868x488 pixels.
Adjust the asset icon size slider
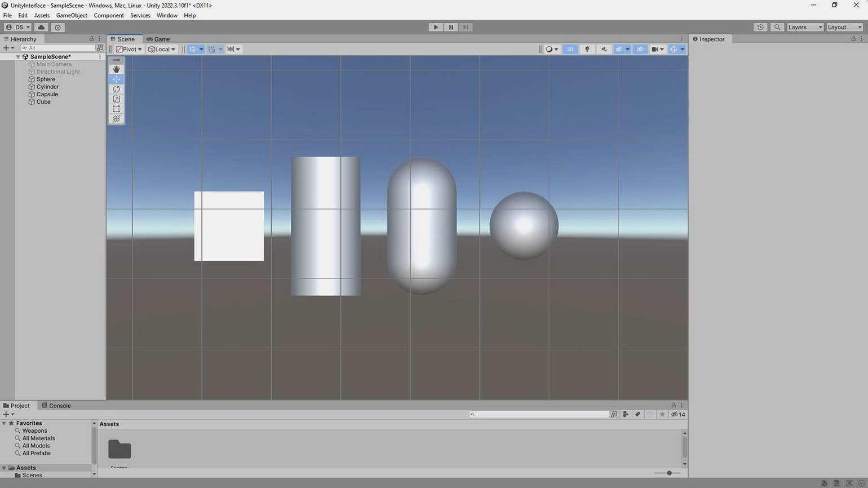coord(669,473)
